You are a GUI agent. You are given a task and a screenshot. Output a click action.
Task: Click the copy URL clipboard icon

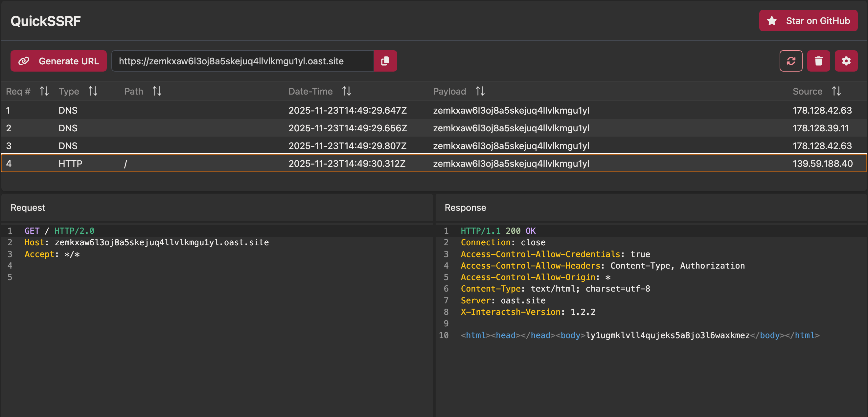point(385,61)
